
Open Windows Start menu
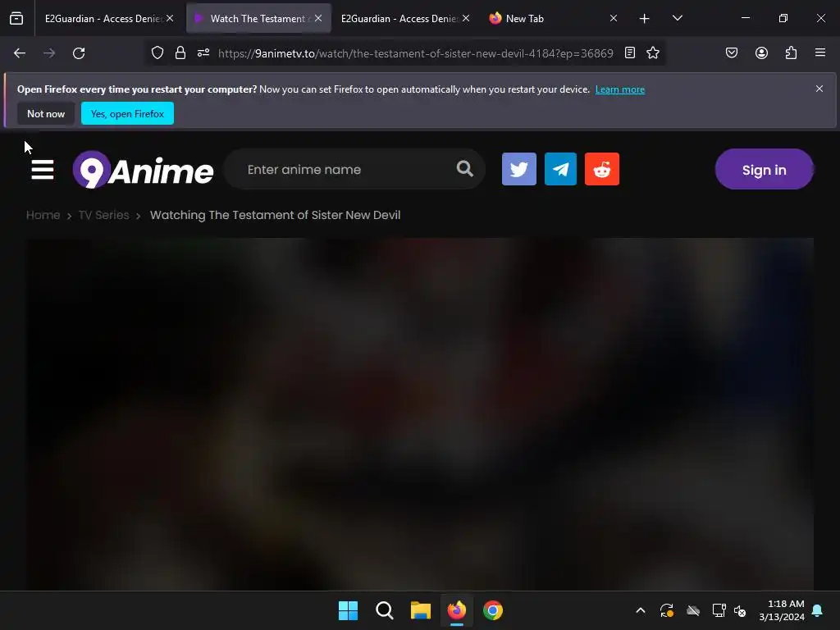[348, 610]
